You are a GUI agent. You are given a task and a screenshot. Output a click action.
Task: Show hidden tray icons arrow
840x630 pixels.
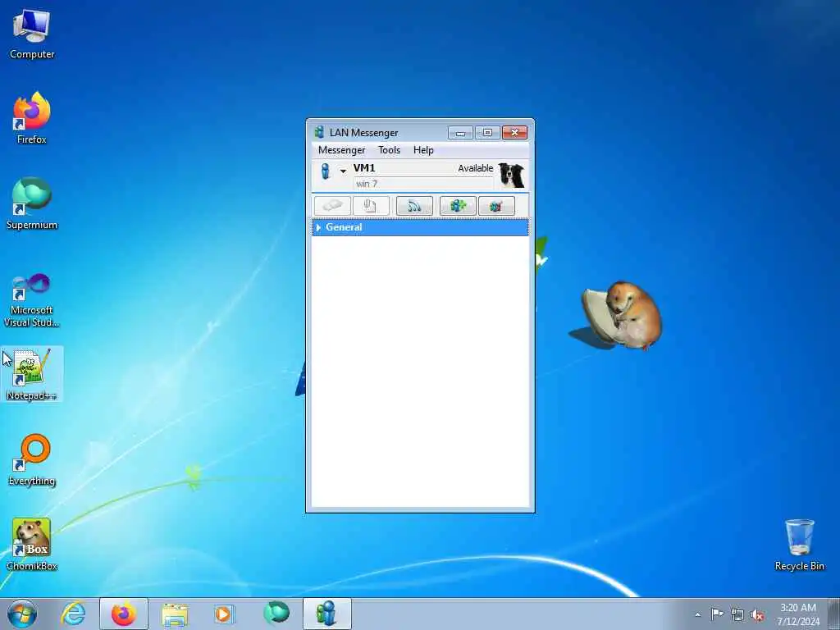[697, 614]
